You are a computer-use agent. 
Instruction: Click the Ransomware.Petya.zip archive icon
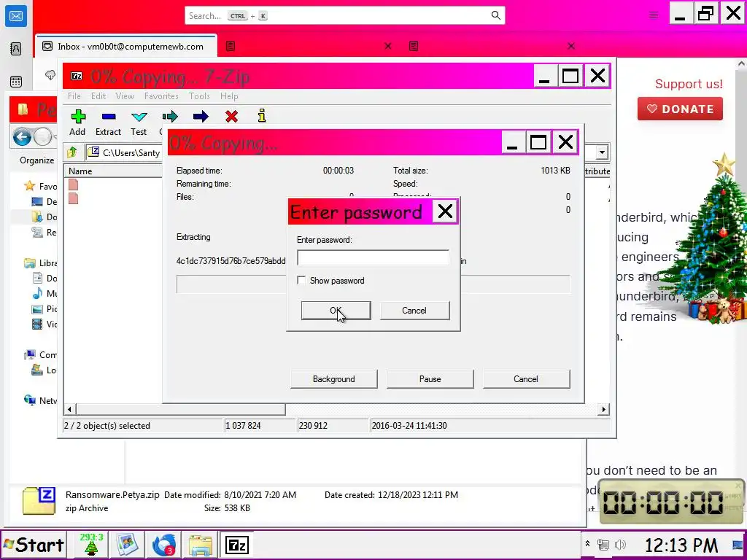click(x=39, y=500)
